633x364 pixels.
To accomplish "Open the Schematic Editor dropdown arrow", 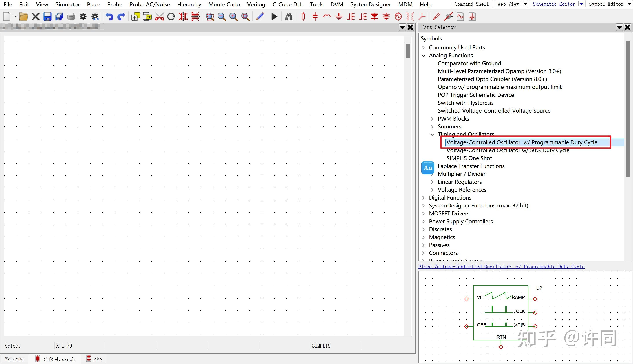I will point(581,4).
